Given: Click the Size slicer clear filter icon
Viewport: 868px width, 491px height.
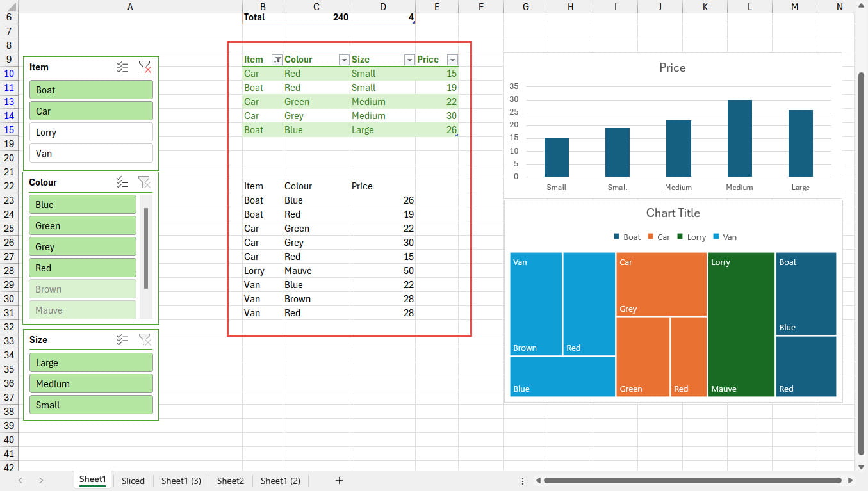Looking at the screenshot, I should tap(145, 340).
